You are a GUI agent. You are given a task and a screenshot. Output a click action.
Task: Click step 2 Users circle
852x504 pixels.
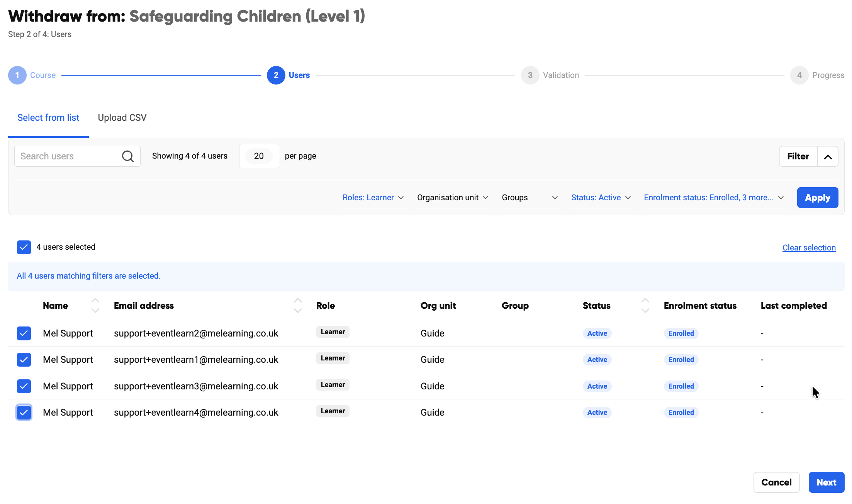[276, 75]
